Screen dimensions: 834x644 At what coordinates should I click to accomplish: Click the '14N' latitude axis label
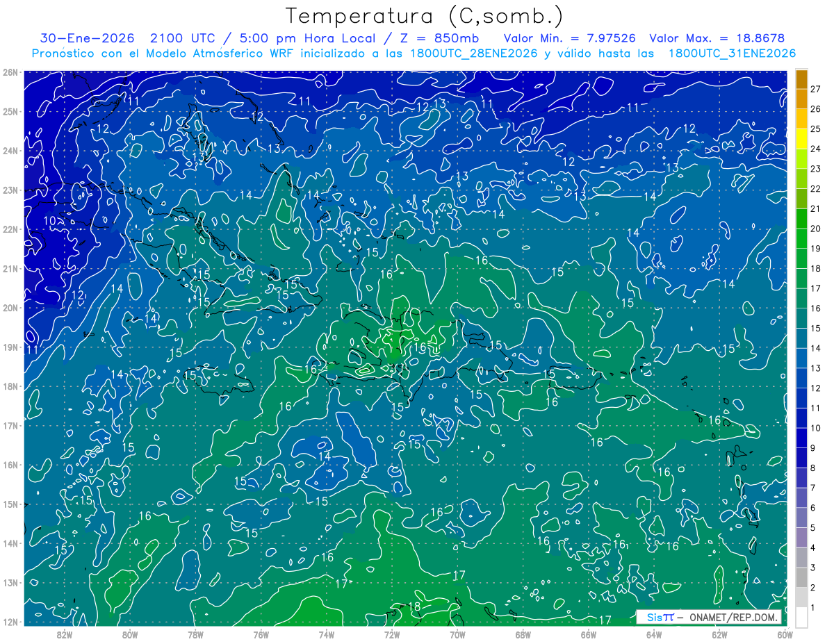pos(10,543)
